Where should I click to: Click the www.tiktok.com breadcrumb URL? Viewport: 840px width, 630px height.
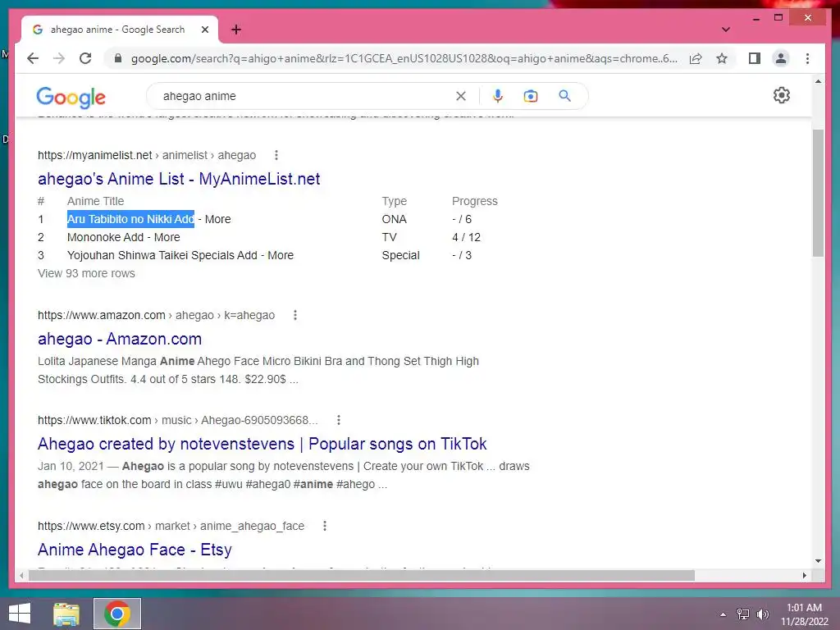click(x=177, y=421)
